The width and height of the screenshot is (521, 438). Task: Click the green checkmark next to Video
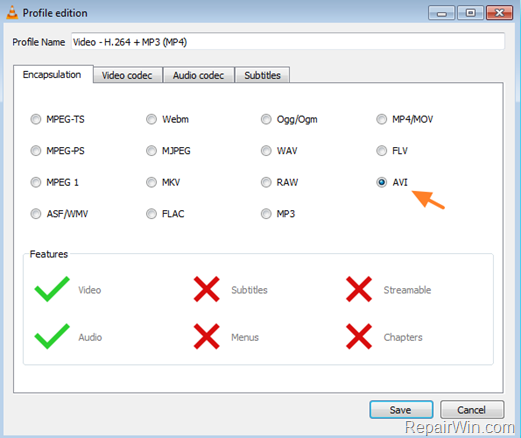pyautogui.click(x=52, y=289)
